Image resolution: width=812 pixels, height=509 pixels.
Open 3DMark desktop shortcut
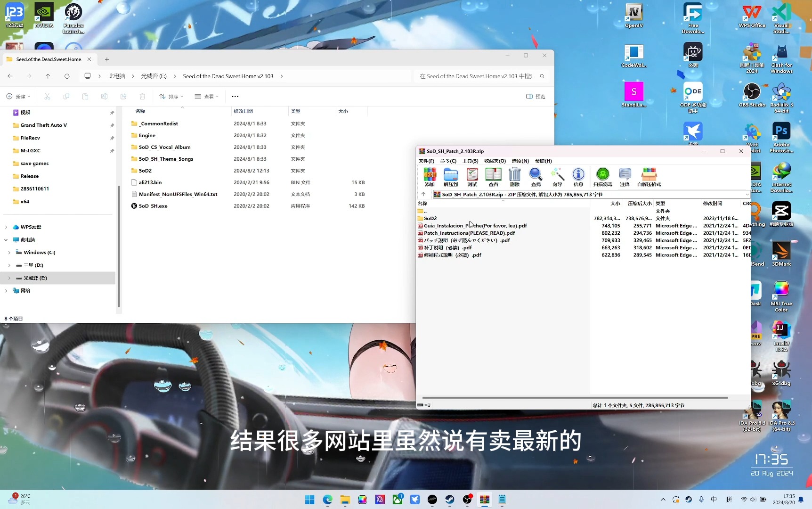tap(781, 254)
